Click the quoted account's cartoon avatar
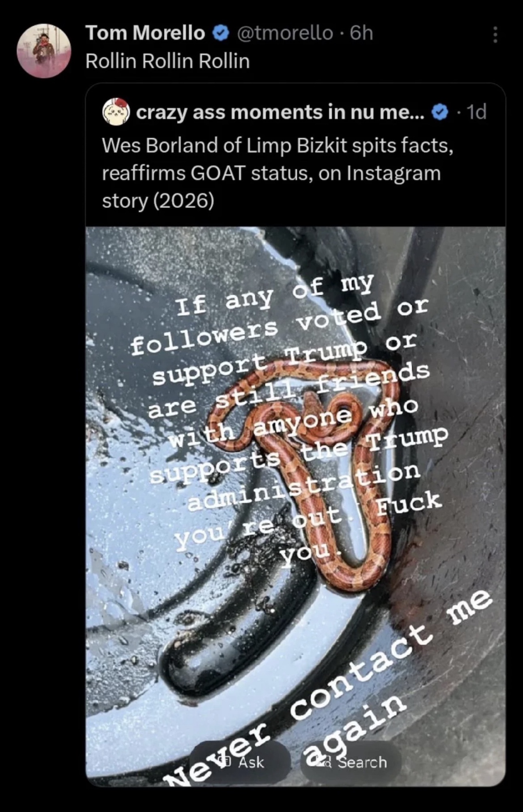 tap(116, 111)
